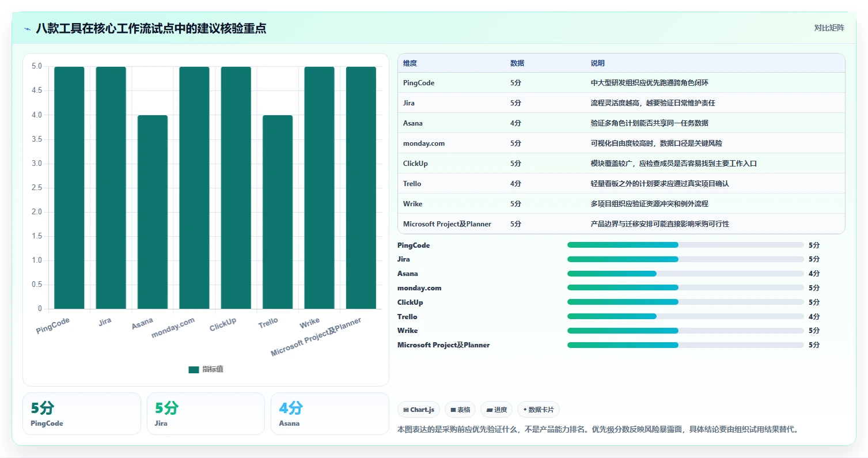Click the lightning icon beside the title
Image resolution: width=868 pixels, height=458 pixels.
pyautogui.click(x=28, y=28)
